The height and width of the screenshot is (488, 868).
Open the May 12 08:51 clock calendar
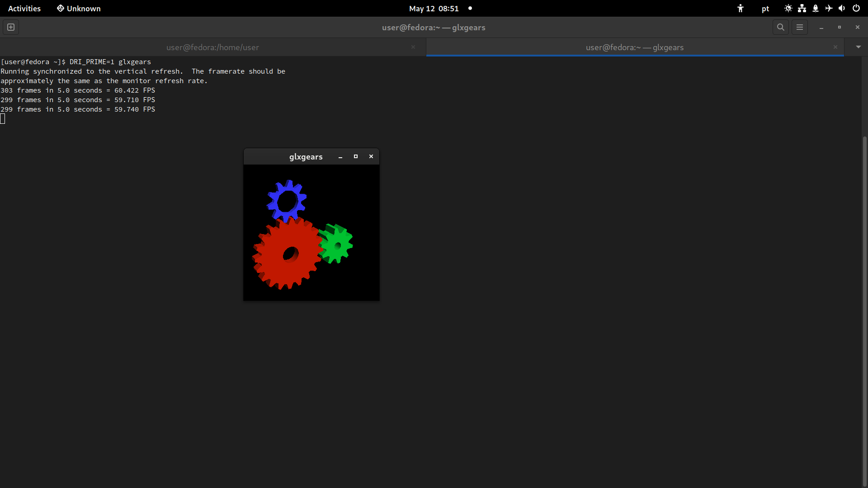(434, 9)
